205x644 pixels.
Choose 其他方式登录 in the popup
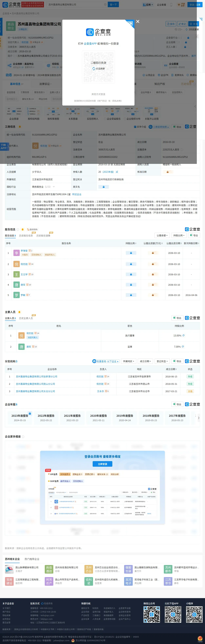(98, 94)
